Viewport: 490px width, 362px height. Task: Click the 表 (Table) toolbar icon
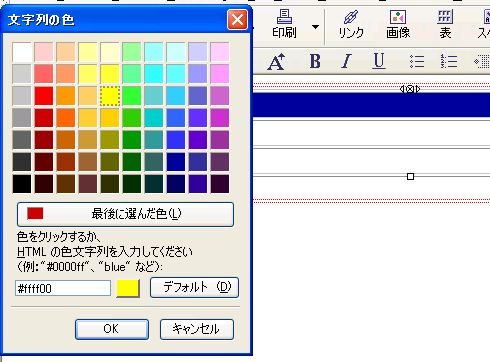point(445,24)
